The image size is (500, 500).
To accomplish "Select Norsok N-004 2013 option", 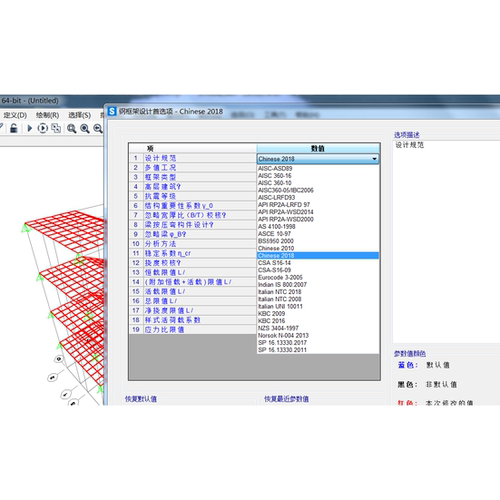I will click(318, 336).
